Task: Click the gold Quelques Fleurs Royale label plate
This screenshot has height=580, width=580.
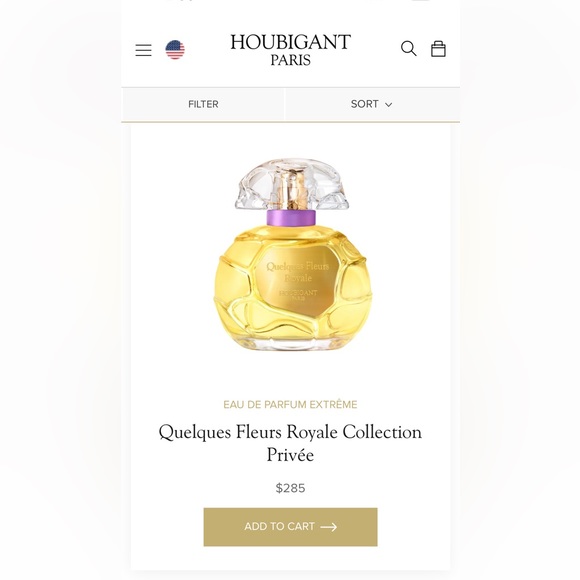Action: coord(297,281)
